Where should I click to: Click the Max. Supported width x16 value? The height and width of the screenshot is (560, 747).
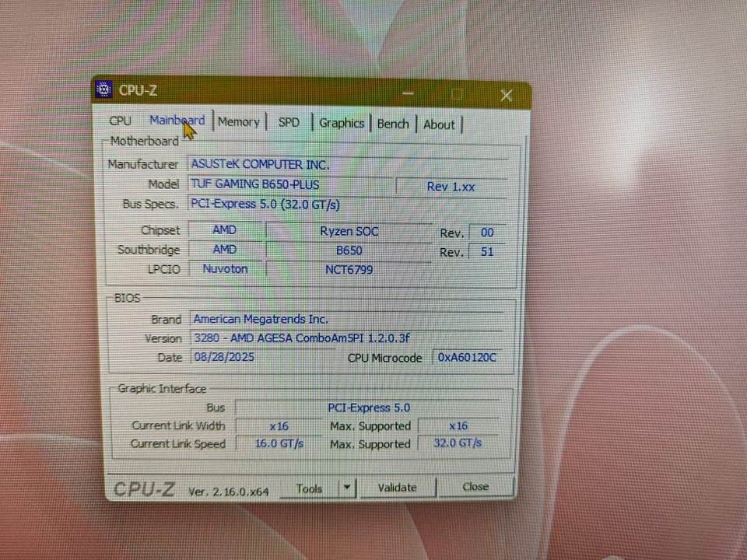458,425
